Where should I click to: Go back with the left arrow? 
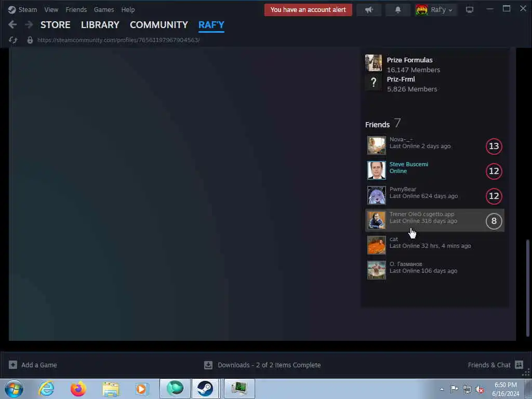click(x=12, y=24)
